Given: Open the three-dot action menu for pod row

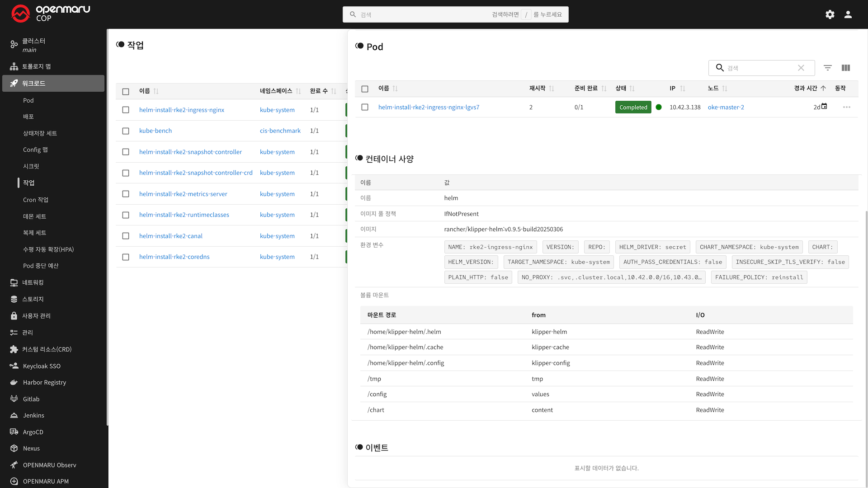Looking at the screenshot, I should tap(846, 108).
